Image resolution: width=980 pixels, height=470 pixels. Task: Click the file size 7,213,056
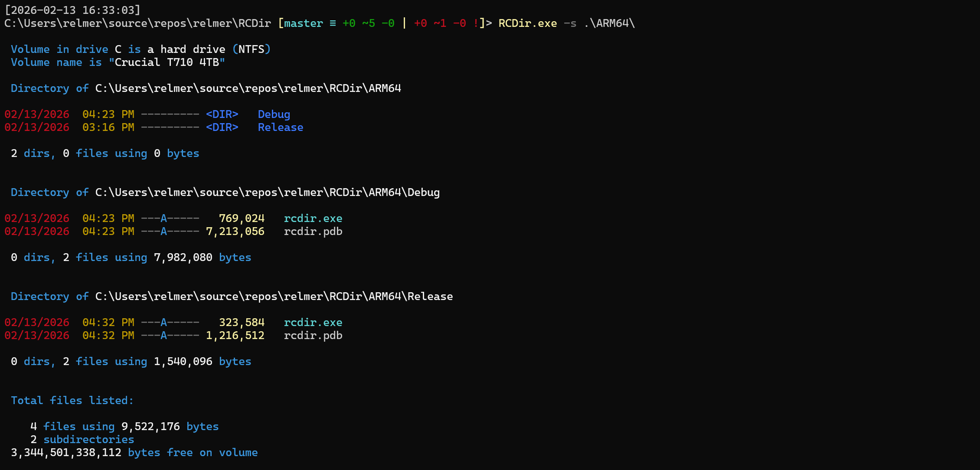(x=235, y=232)
